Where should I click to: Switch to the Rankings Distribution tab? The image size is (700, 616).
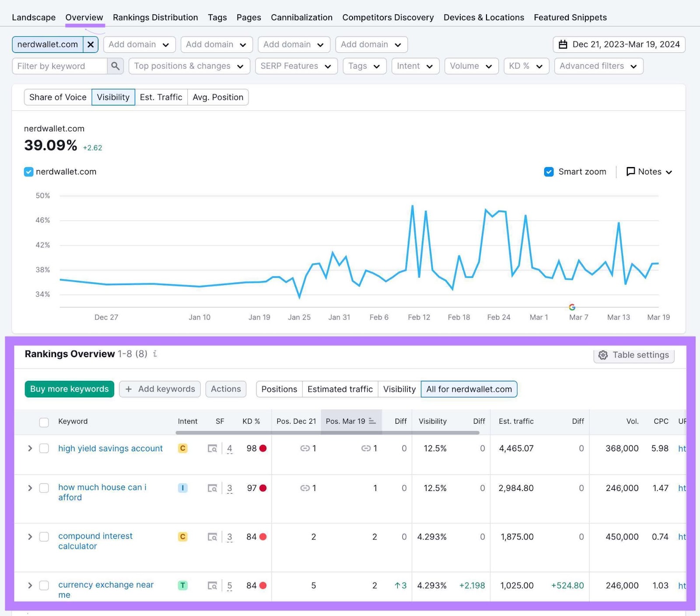pyautogui.click(x=155, y=17)
